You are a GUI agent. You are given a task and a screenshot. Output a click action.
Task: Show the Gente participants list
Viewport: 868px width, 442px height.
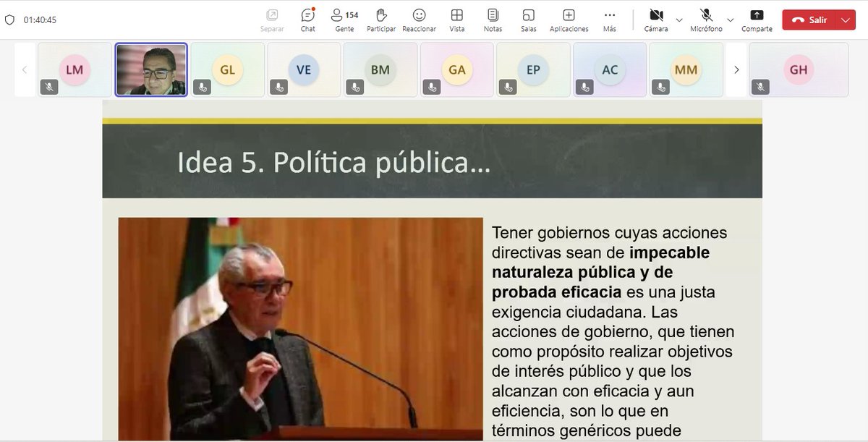pyautogui.click(x=344, y=20)
